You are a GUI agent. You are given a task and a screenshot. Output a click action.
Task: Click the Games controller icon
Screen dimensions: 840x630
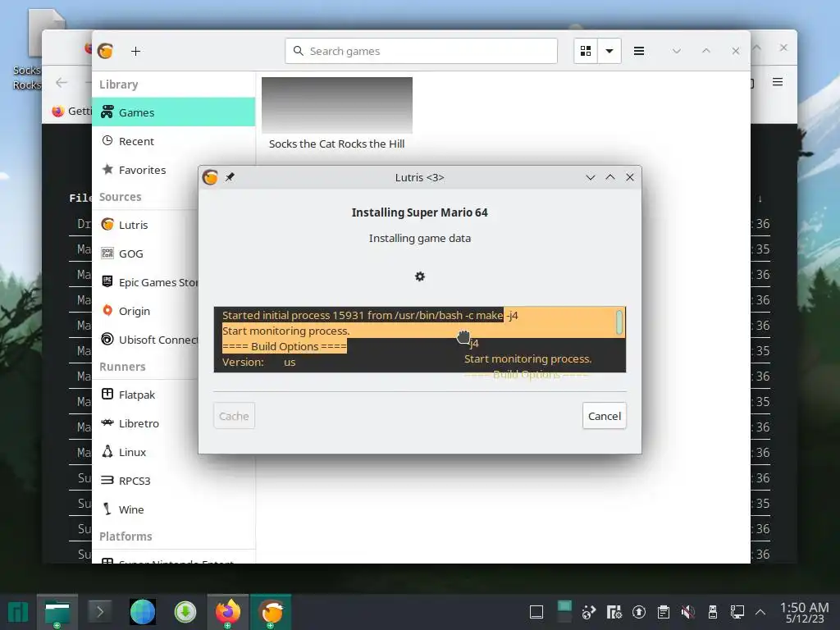107,112
